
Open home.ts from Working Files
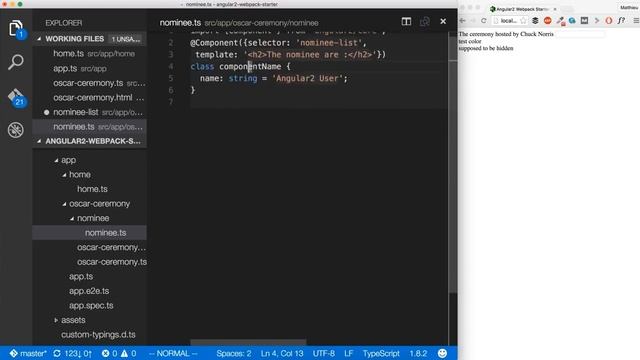coord(89,53)
